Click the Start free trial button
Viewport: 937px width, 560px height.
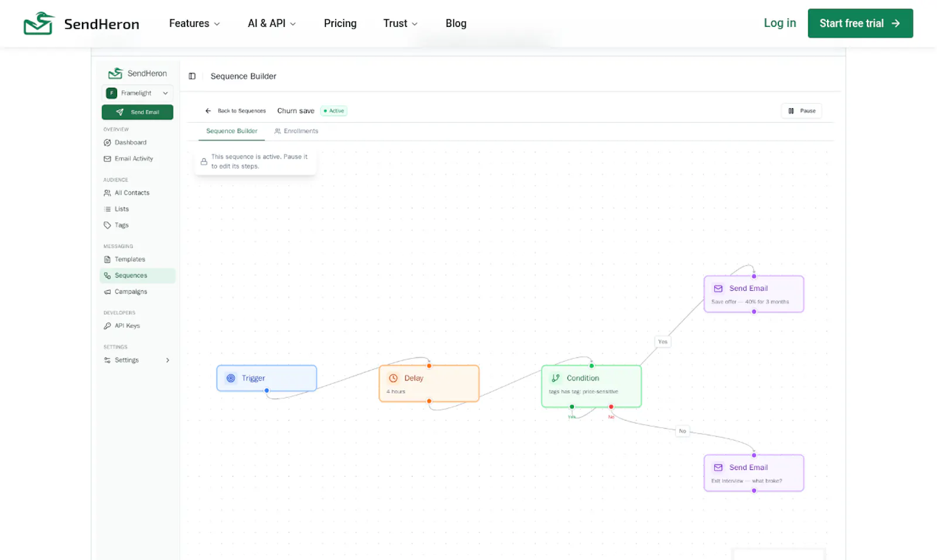[860, 23]
